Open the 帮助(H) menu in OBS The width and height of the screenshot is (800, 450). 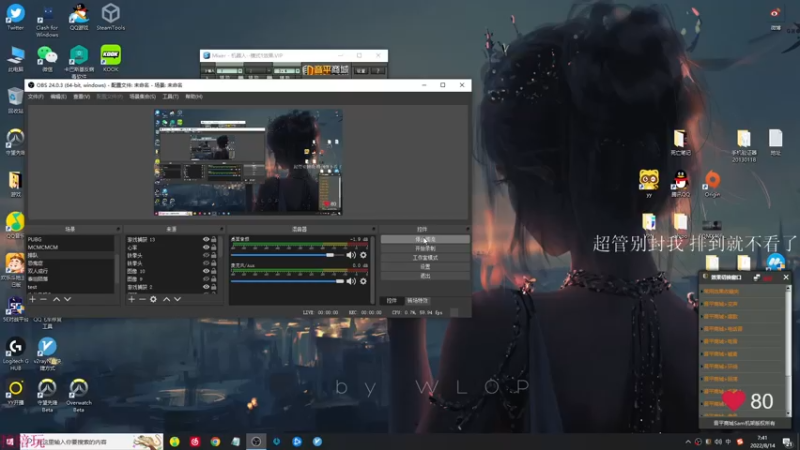pyautogui.click(x=194, y=96)
